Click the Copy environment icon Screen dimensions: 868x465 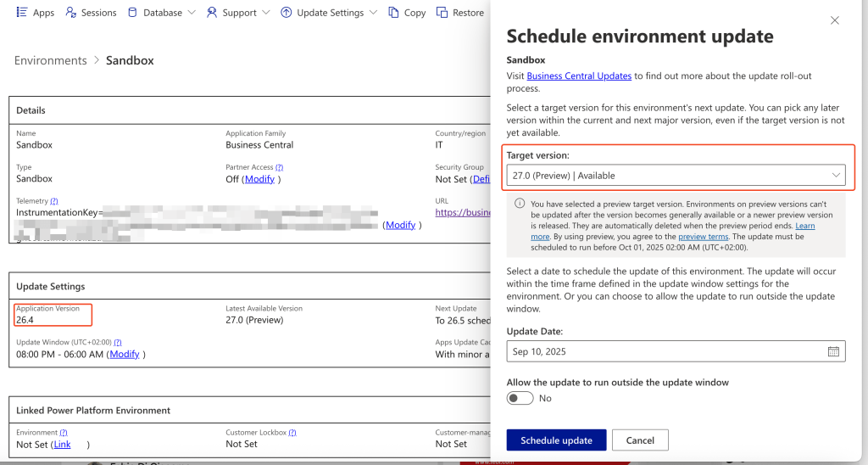[393, 13]
